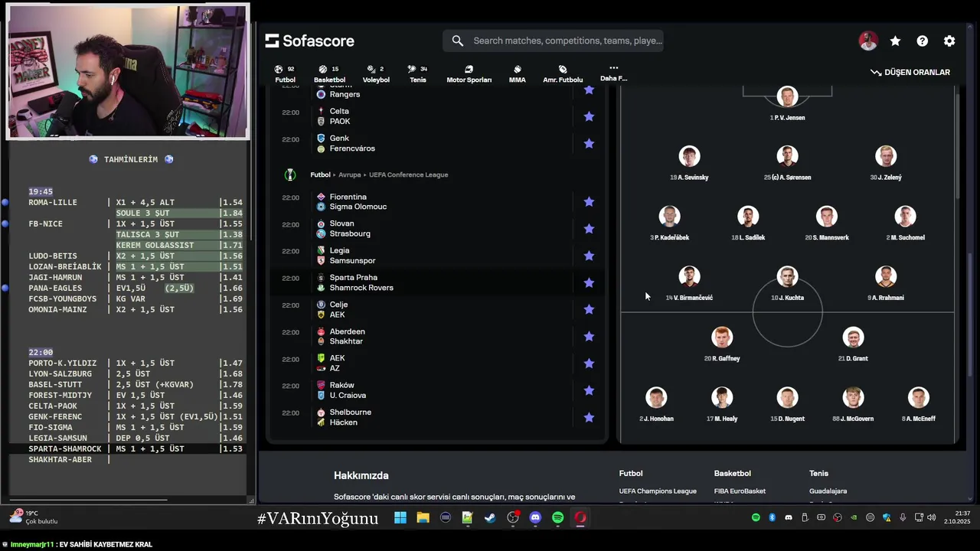Image resolution: width=980 pixels, height=551 pixels.
Task: Open Futbol breadcrumb link
Action: point(320,174)
